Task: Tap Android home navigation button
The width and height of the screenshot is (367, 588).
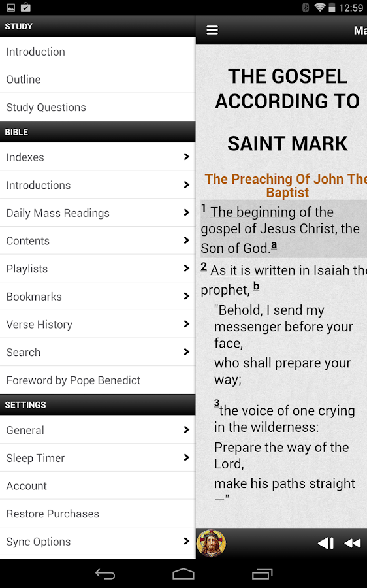Action: (x=183, y=574)
